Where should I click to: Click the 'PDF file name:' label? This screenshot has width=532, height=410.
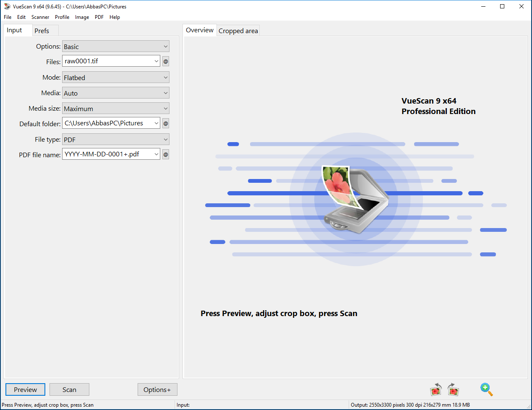click(40, 155)
